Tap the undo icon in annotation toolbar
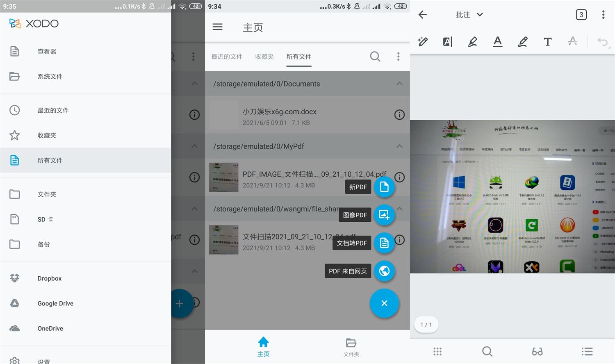Image resolution: width=615 pixels, height=364 pixels. tap(602, 41)
